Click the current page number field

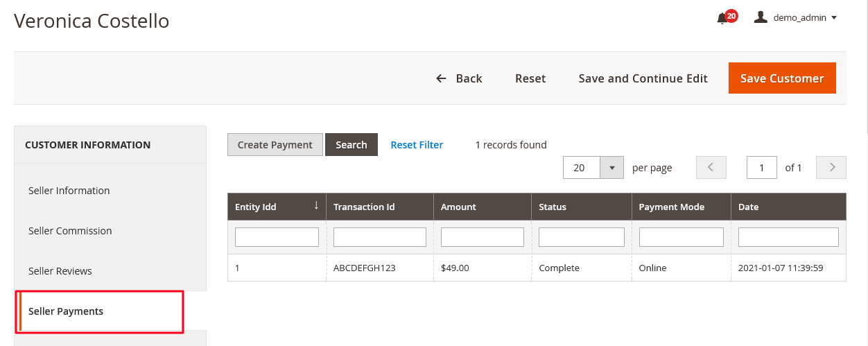pos(762,167)
